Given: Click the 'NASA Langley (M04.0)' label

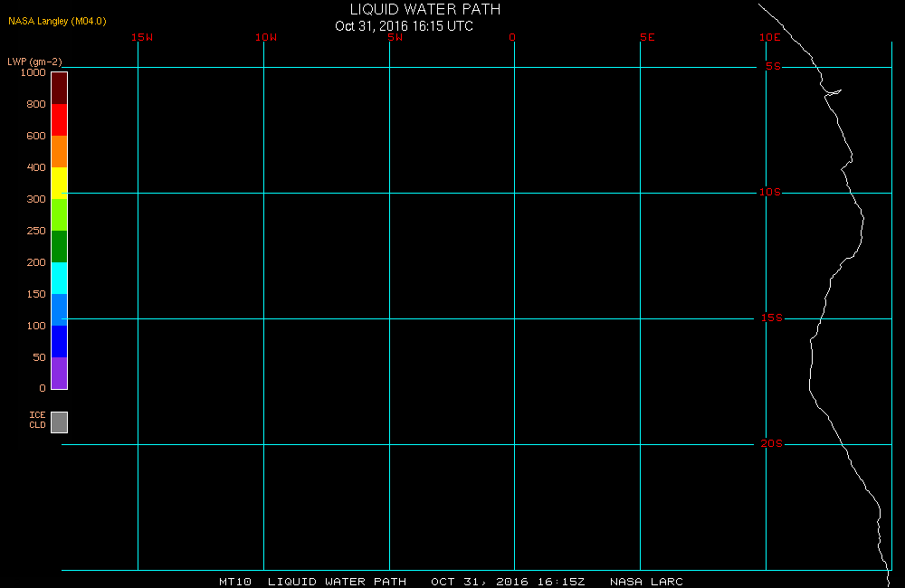Looking at the screenshot, I should coord(57,21).
